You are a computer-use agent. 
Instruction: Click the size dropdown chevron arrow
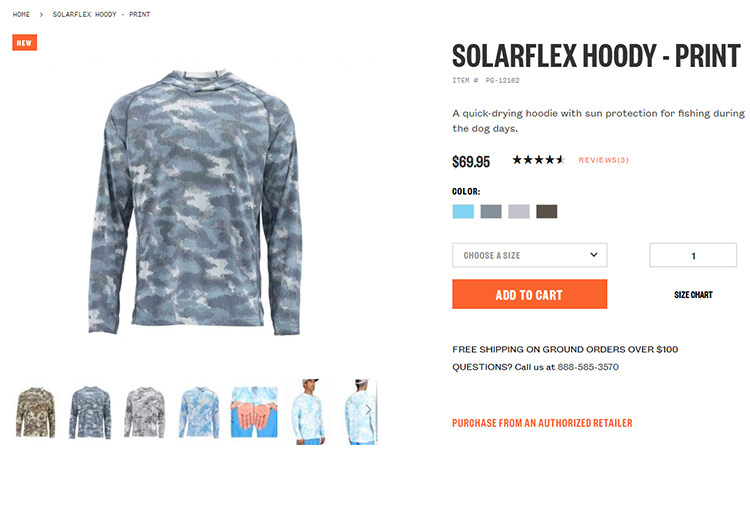coord(594,254)
